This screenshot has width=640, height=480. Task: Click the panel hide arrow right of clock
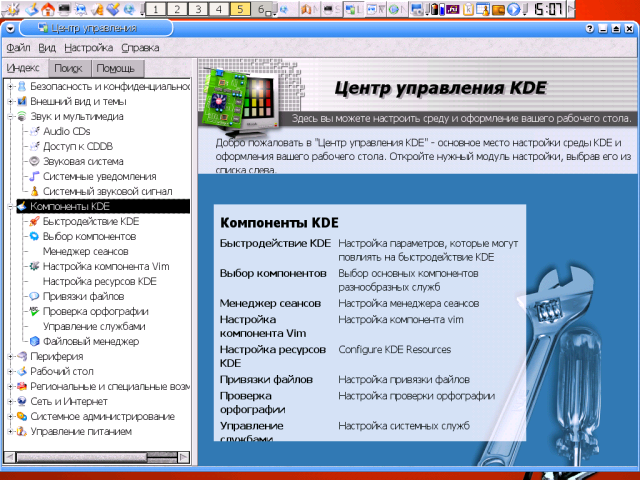pos(572,9)
